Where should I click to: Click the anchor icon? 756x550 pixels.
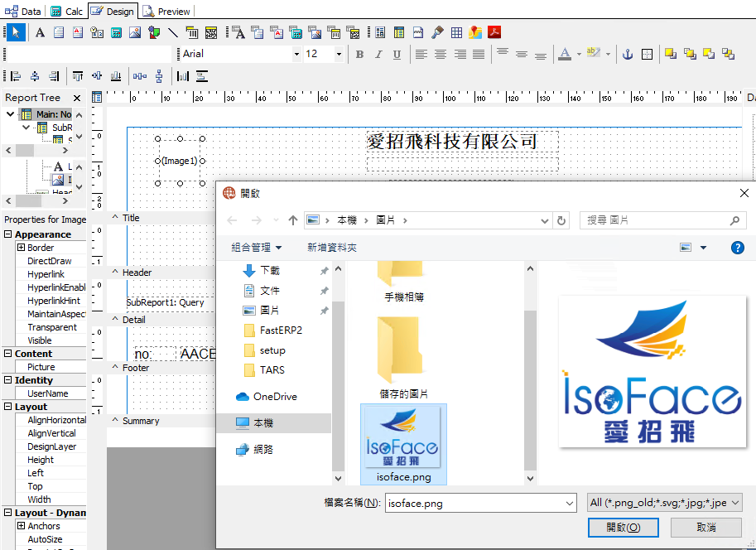point(628,54)
